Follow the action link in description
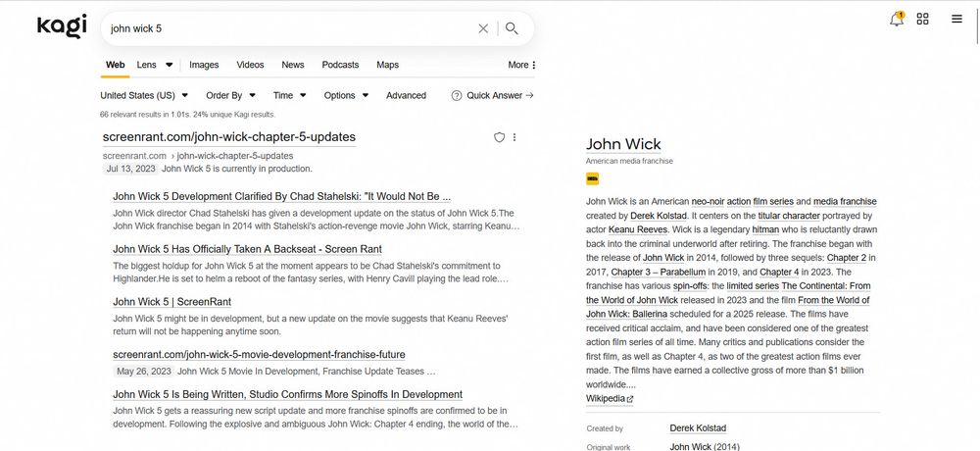980x451 pixels. 739,201
